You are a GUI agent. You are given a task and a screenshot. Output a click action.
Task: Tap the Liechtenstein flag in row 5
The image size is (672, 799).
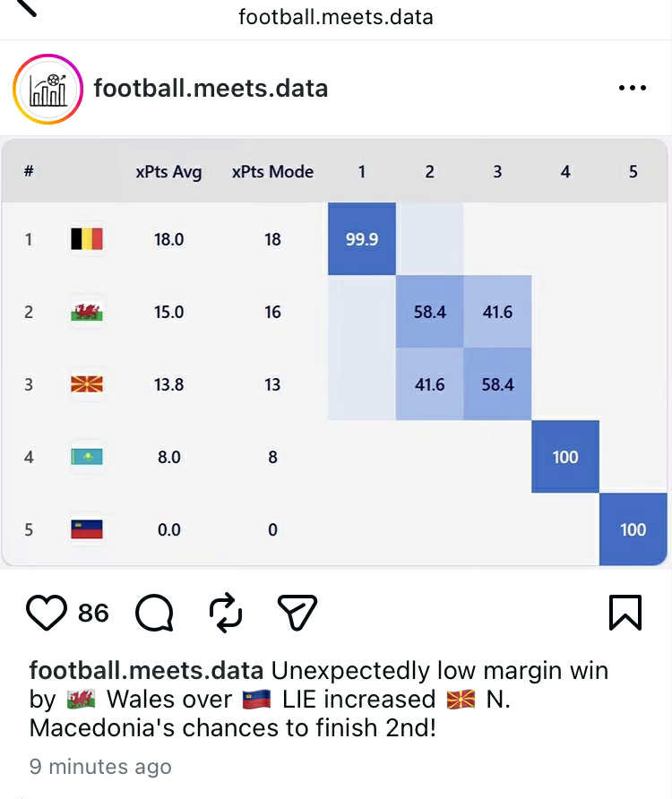[87, 529]
